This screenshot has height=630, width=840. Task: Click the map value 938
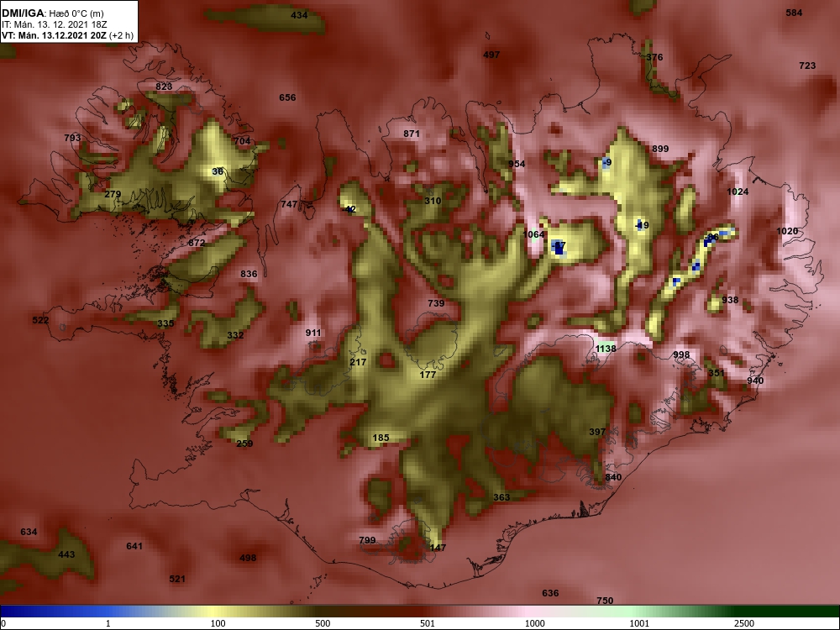pos(730,301)
